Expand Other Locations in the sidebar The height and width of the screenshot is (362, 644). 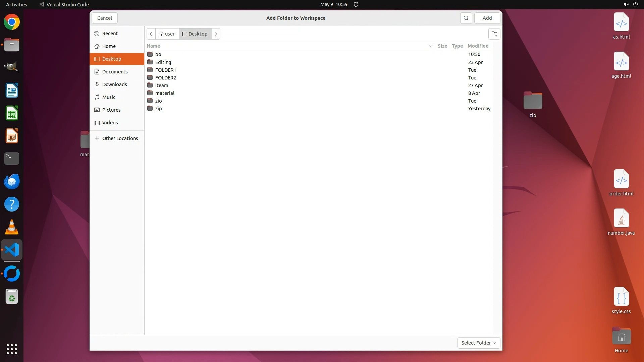coord(120,138)
